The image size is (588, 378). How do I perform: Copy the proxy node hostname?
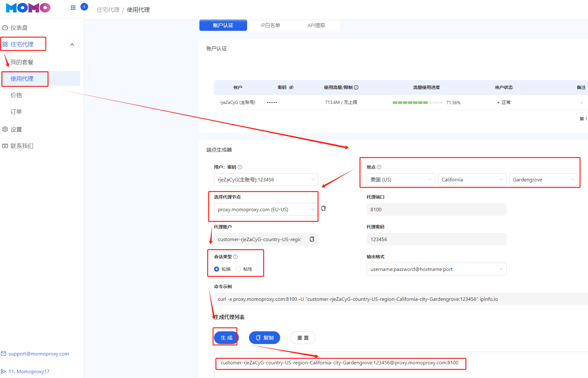coord(323,208)
